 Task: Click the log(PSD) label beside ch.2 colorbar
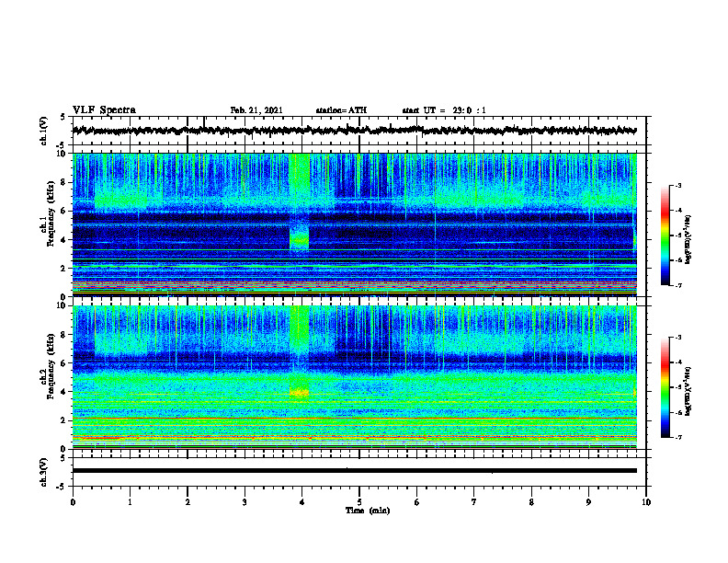pyautogui.click(x=688, y=391)
